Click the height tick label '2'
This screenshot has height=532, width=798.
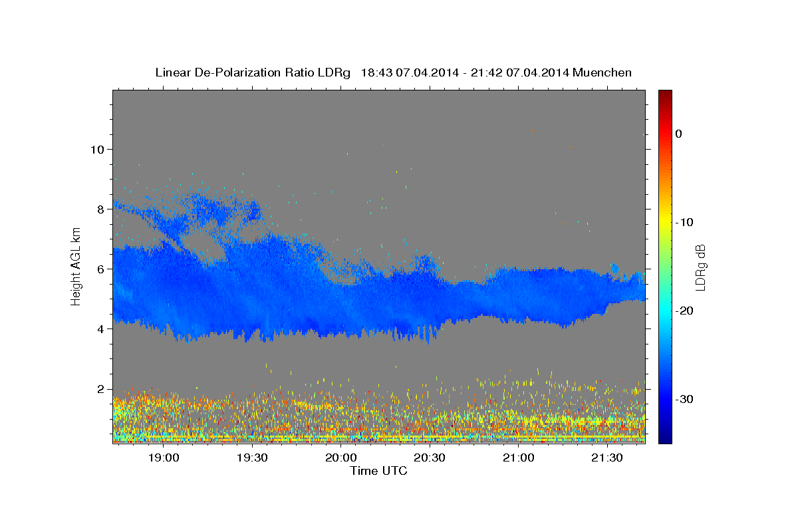click(x=100, y=388)
